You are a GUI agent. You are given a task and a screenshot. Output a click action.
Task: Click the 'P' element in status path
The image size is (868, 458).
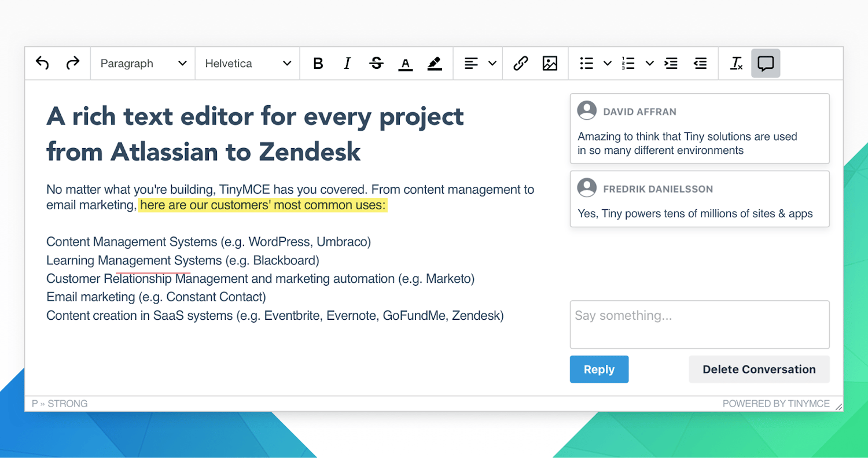coord(35,404)
